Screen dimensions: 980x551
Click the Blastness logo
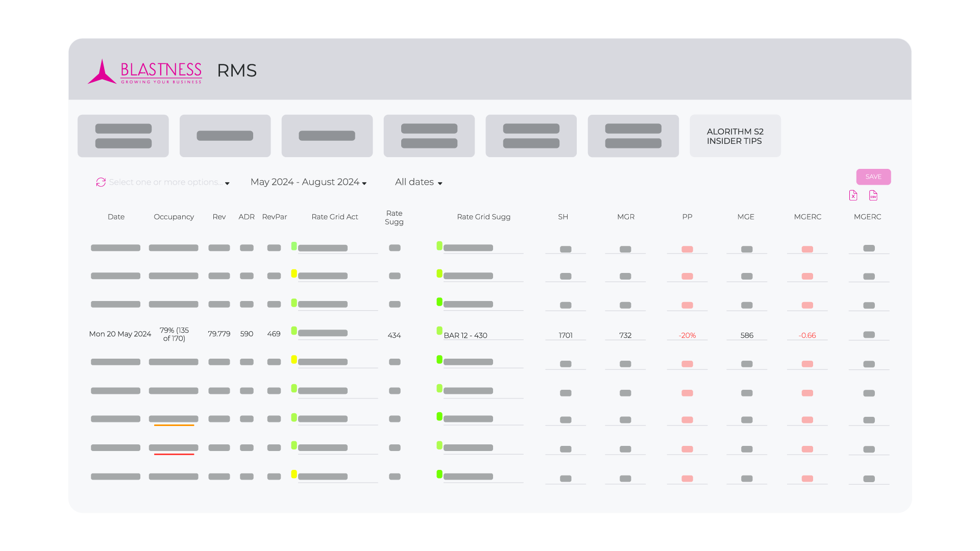(x=145, y=71)
